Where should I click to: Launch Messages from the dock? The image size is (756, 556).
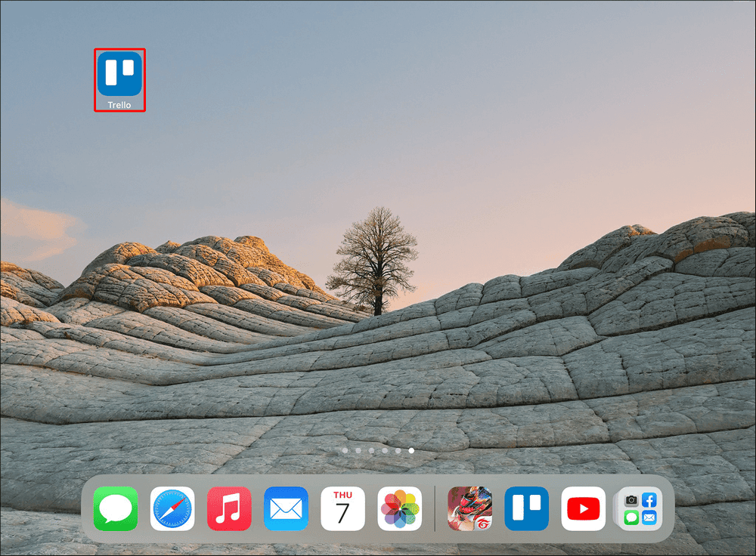115,508
